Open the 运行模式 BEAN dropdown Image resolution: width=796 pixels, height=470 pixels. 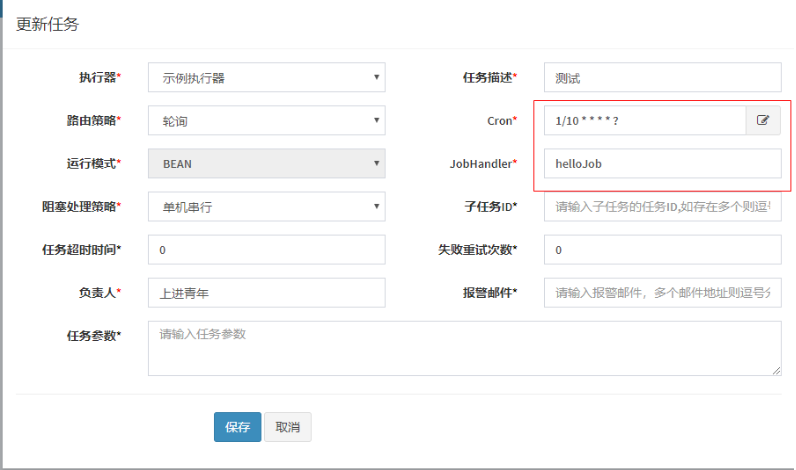pos(267,163)
